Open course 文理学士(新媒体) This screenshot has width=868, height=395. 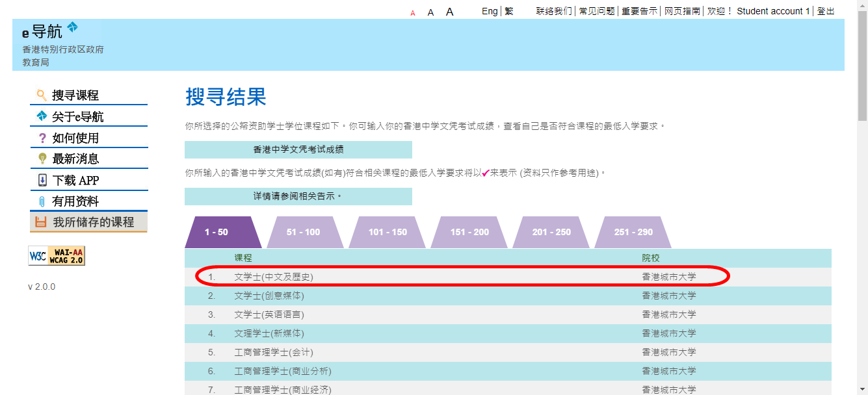[x=269, y=333]
